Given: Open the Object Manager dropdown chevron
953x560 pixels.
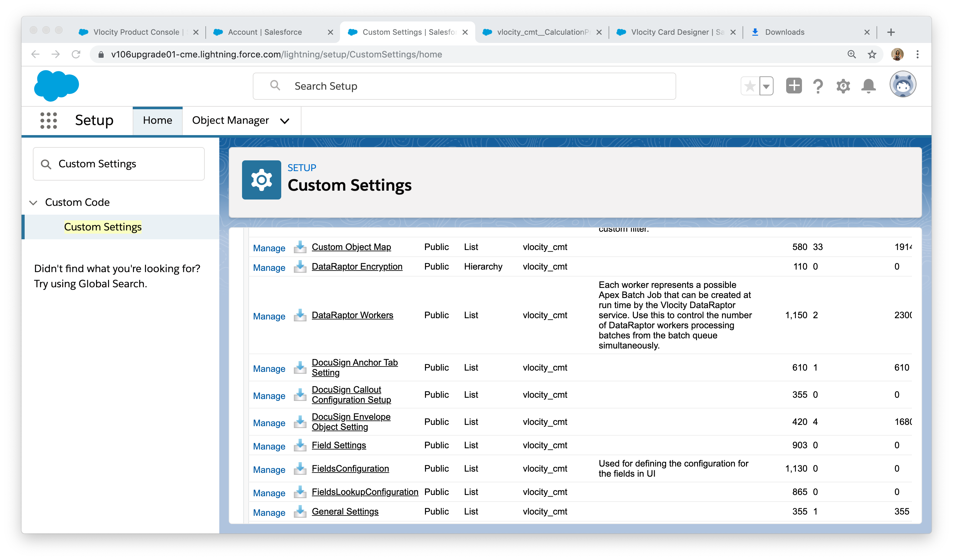Looking at the screenshot, I should pyautogui.click(x=284, y=121).
